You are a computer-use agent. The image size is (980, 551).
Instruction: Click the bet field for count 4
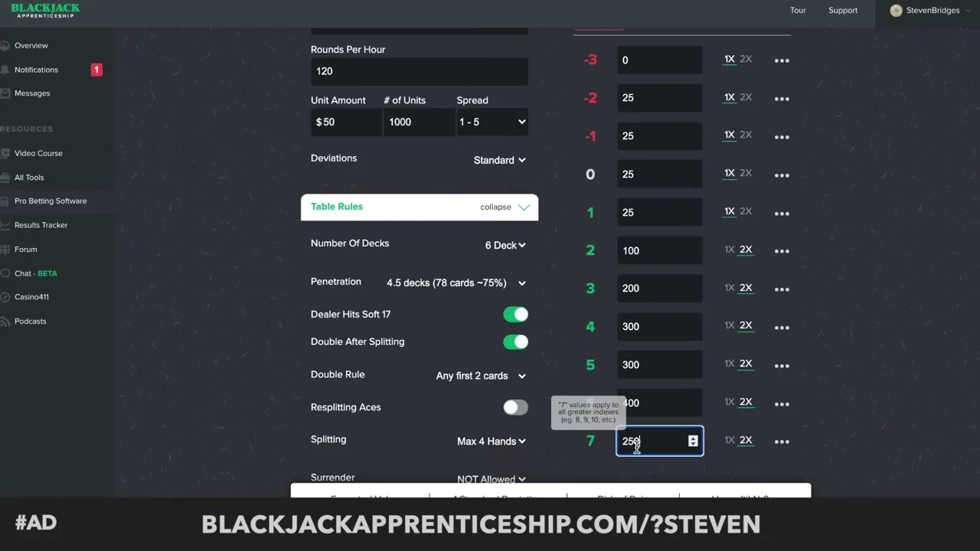coord(659,327)
